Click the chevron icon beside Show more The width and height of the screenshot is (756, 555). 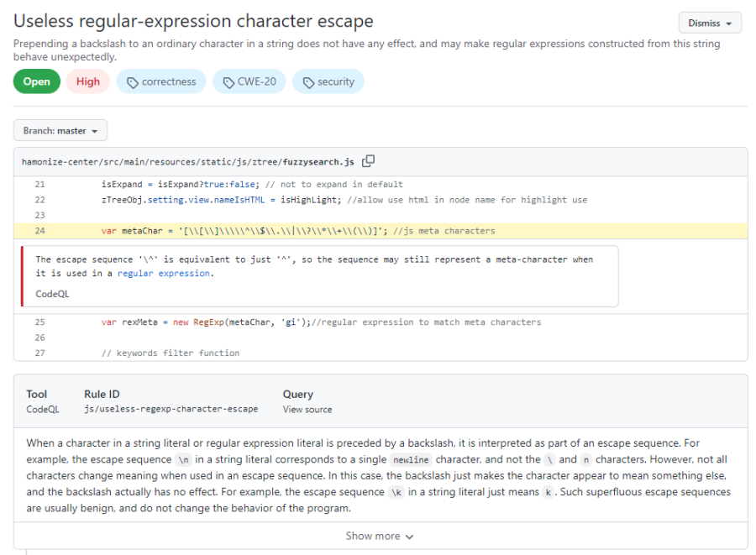coord(409,537)
